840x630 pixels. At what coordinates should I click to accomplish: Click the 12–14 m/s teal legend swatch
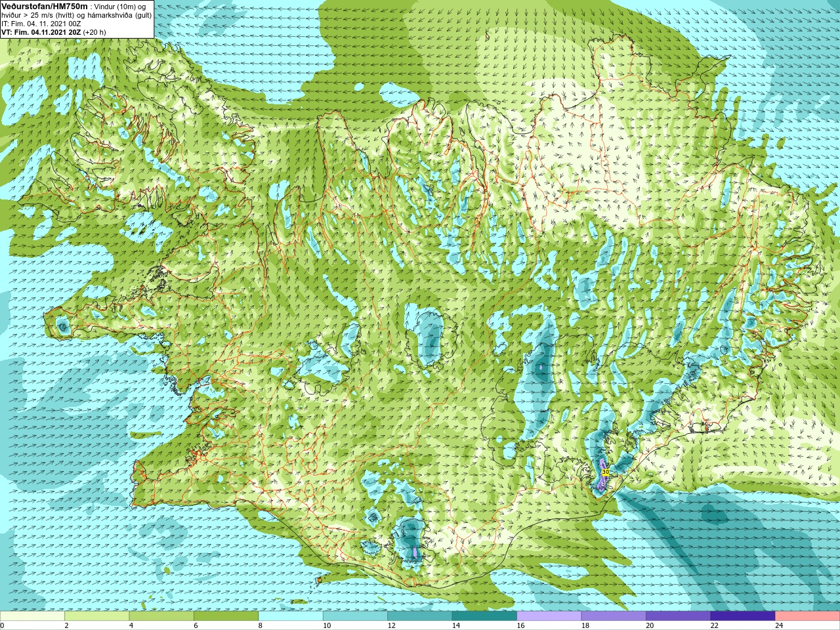(x=420, y=616)
